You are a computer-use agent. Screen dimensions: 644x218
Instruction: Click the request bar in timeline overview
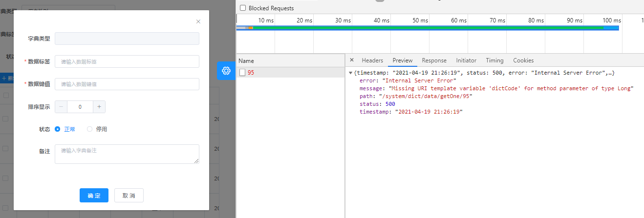click(x=428, y=28)
